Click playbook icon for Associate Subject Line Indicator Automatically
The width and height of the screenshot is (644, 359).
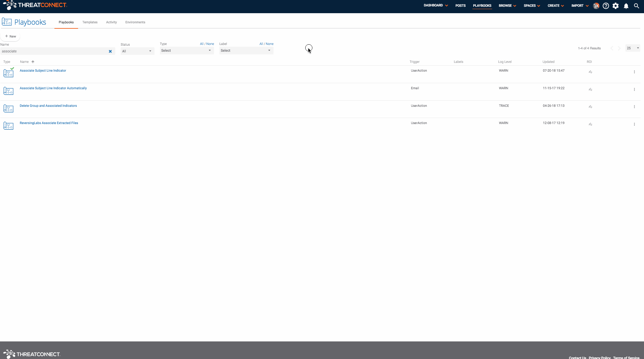8,91
